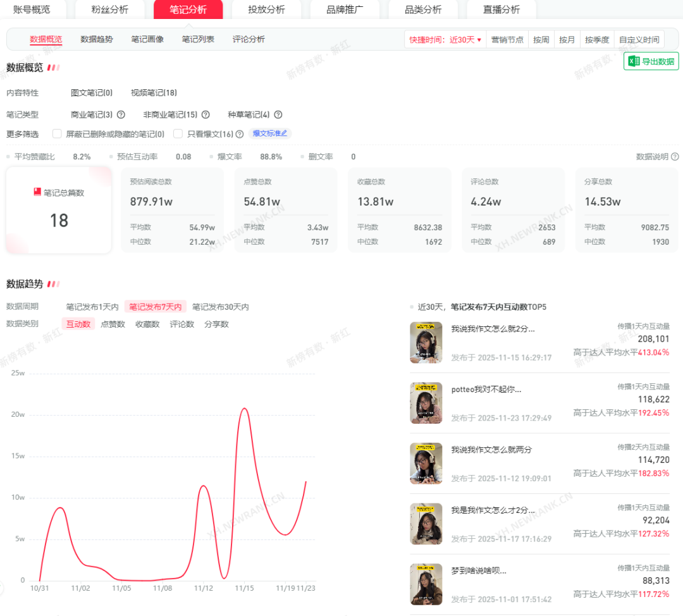The image size is (683, 616).
Task: Click the 11/15 peak on trend chart
Action: pos(244,409)
